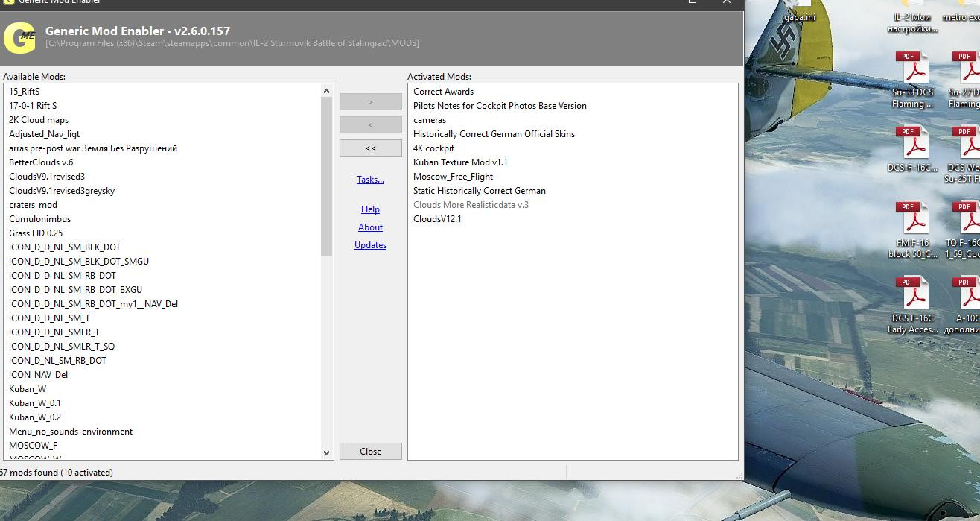980x521 pixels.
Task: Select the Kuban Texture Mod v1.1 entry
Action: coord(460,162)
